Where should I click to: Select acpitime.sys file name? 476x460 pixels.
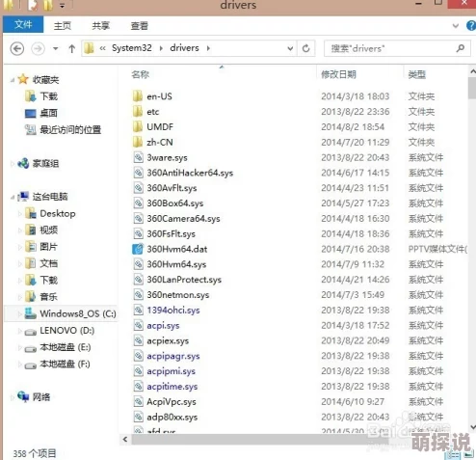click(172, 387)
